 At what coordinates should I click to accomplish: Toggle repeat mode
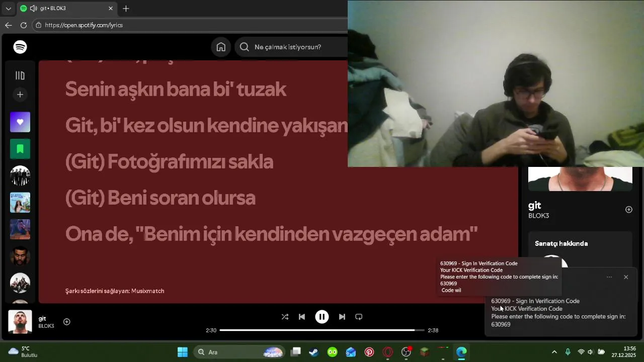(x=359, y=317)
